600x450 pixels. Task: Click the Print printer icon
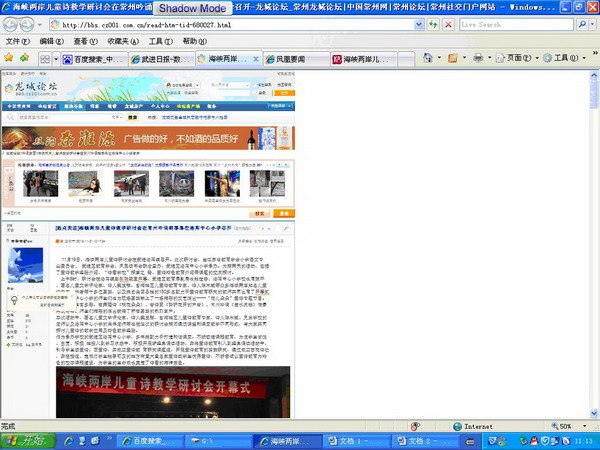[x=478, y=58]
